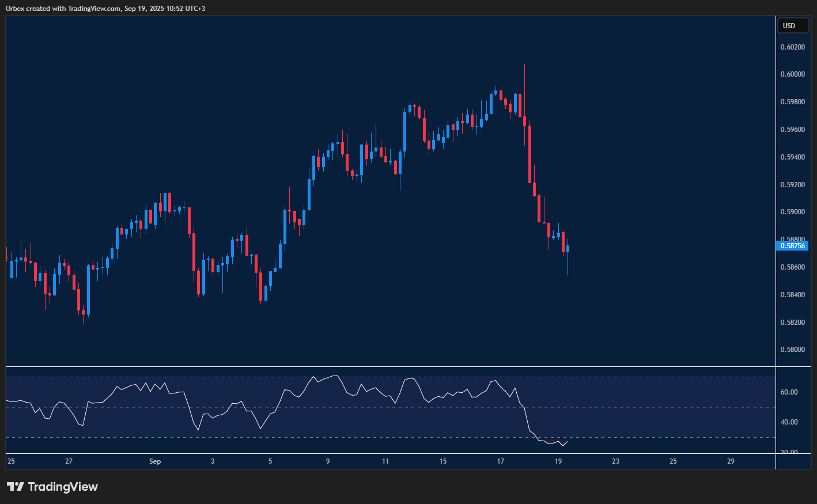
Task: Click the 60.00 RSI scale label
Action: [x=789, y=392]
